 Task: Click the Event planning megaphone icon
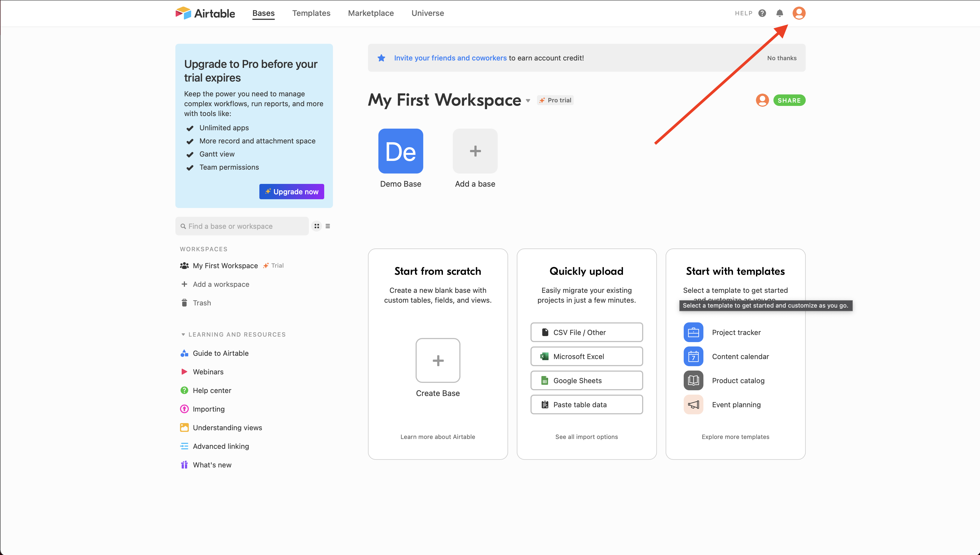click(x=693, y=404)
